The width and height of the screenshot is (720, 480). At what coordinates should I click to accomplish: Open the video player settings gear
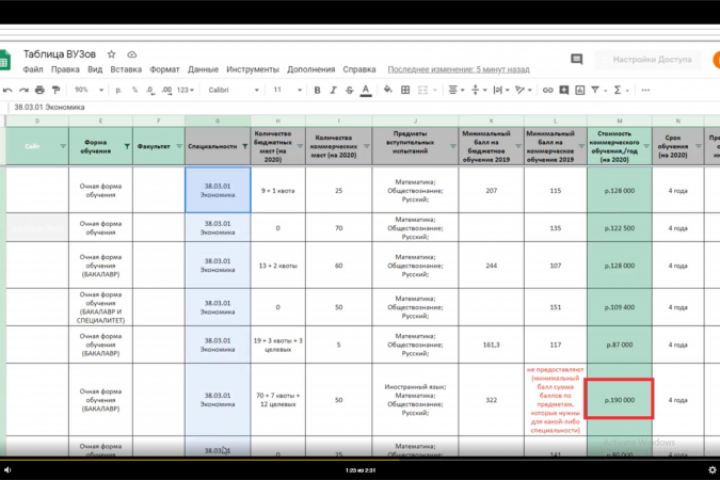[712, 469]
